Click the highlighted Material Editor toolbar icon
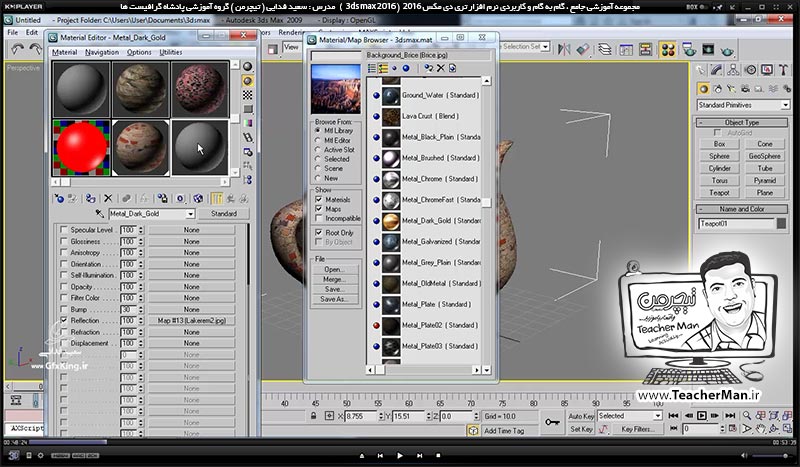 click(667, 49)
